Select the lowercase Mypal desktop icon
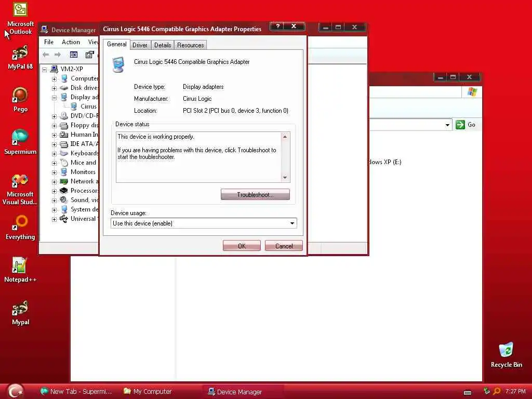Viewport: 532px width, 399px height. click(20, 313)
